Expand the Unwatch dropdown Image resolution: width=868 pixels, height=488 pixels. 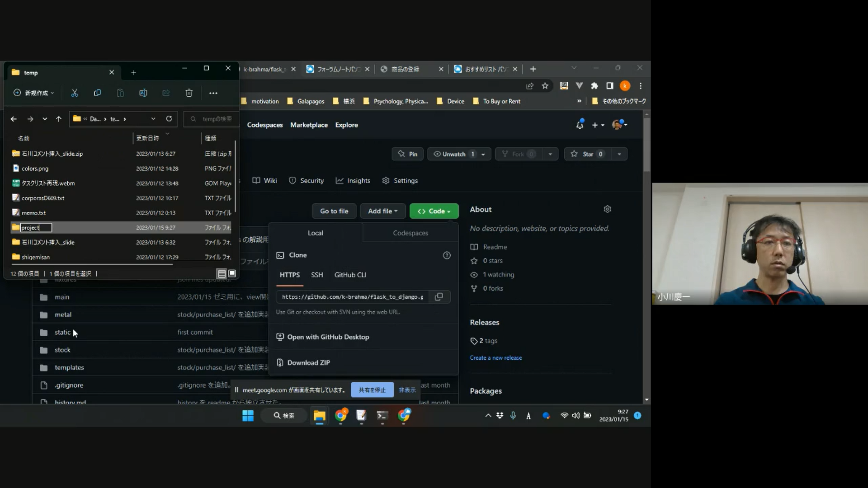tap(483, 154)
